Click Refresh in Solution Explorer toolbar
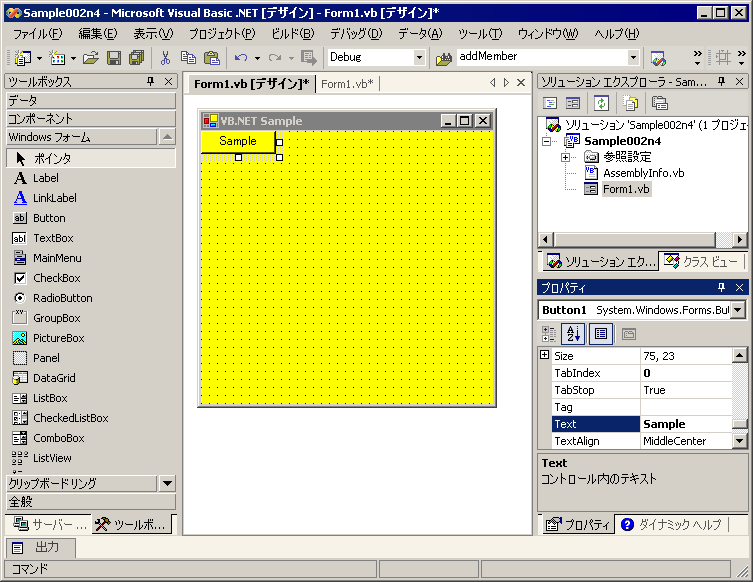 601,103
